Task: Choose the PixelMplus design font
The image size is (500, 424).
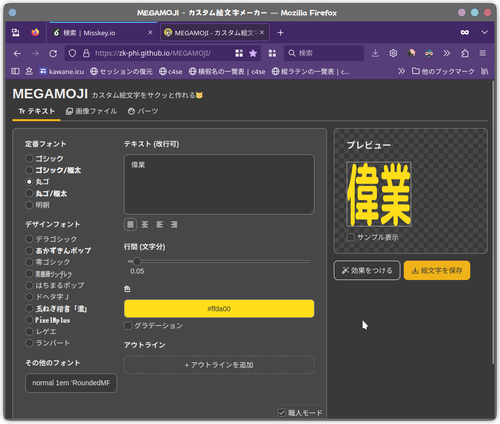Action: click(29, 320)
